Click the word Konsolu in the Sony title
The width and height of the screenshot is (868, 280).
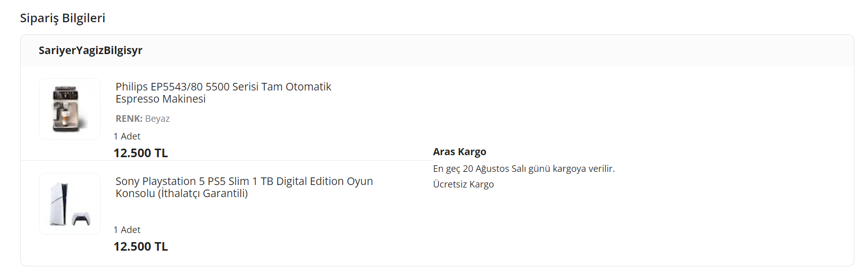point(135,194)
